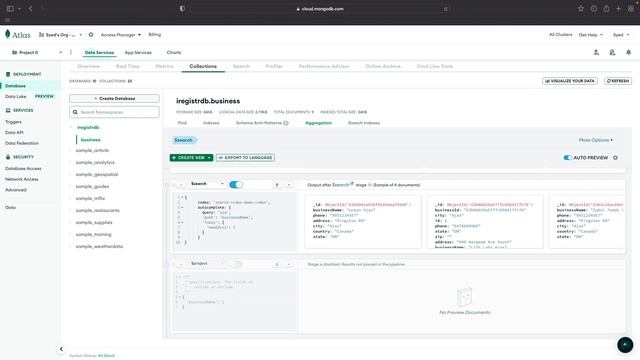Click into the $search stage code editor
This screenshot has height=360, width=640.
[235, 221]
